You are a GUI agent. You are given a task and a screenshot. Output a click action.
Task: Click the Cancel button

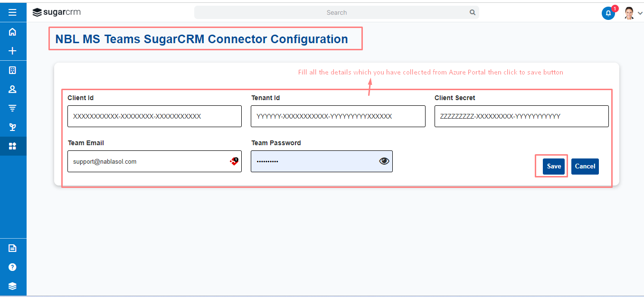coord(585,167)
